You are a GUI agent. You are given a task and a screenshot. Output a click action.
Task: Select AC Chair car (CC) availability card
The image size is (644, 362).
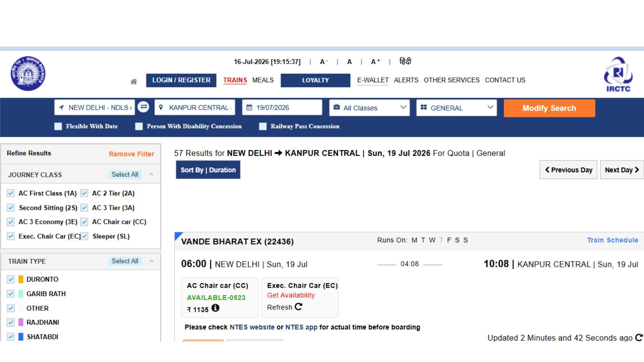click(220, 297)
